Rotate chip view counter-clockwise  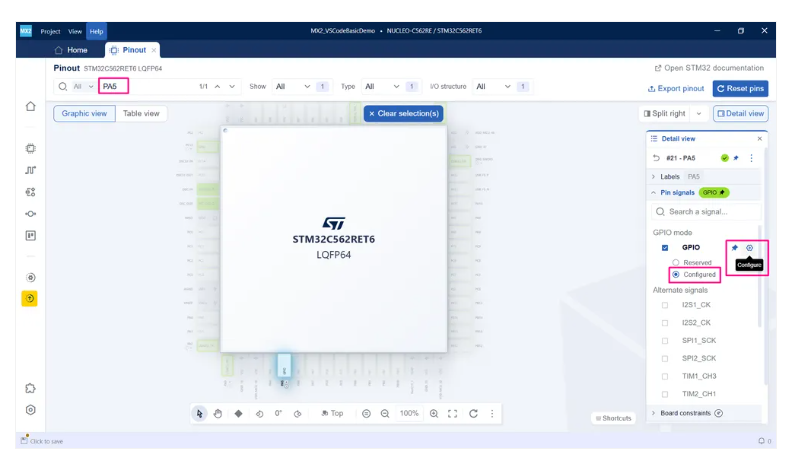[x=259, y=414]
